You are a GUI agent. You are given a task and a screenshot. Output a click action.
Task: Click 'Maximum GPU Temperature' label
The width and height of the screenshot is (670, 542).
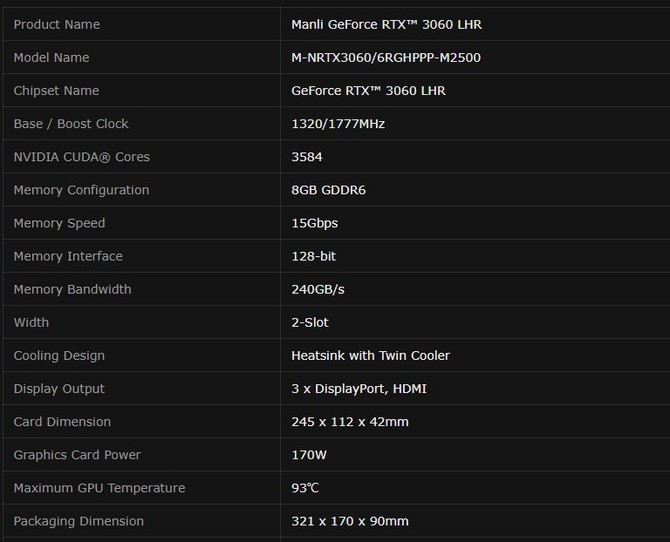[100, 488]
